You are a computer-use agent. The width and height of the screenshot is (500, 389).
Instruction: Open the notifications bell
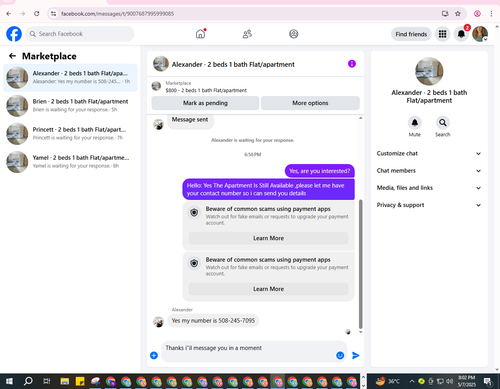point(461,34)
